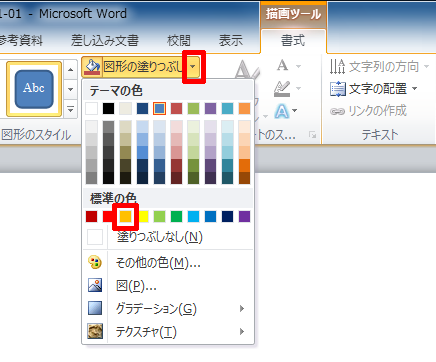Click the gradient square icon

(95, 308)
